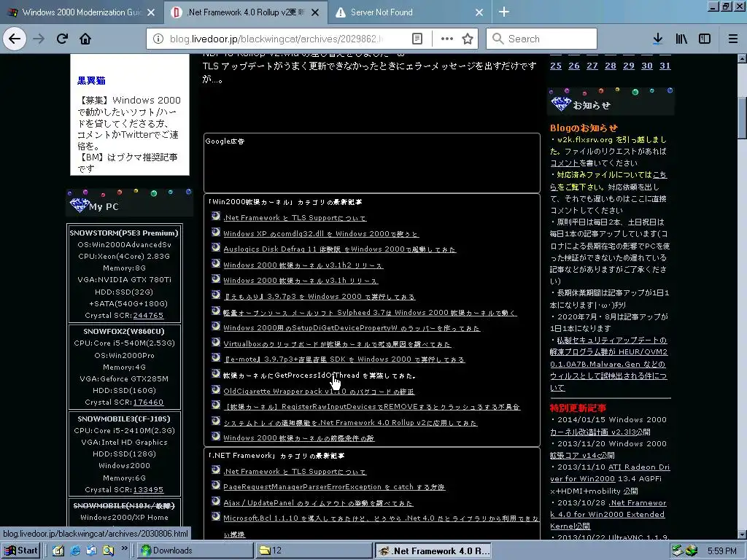This screenshot has height=560, width=747.
Task: Toggle the sidebars button
Action: coord(705,39)
